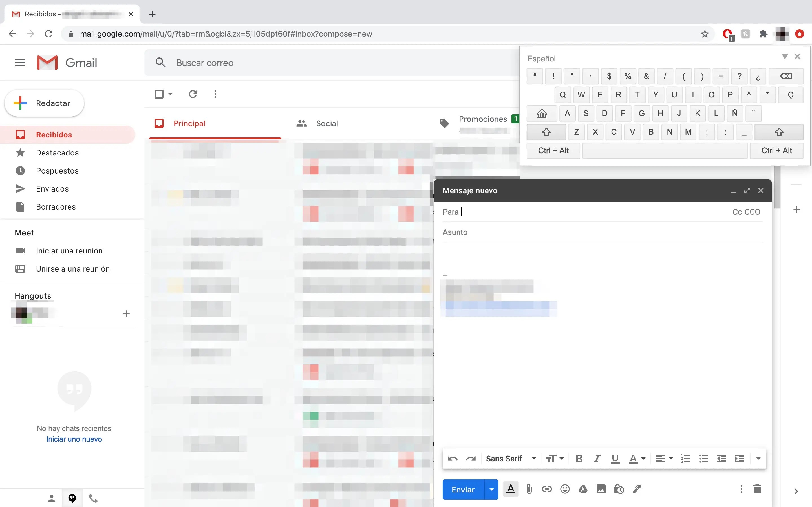The image size is (812, 507).
Task: Open the text color picker
Action: tap(637, 458)
